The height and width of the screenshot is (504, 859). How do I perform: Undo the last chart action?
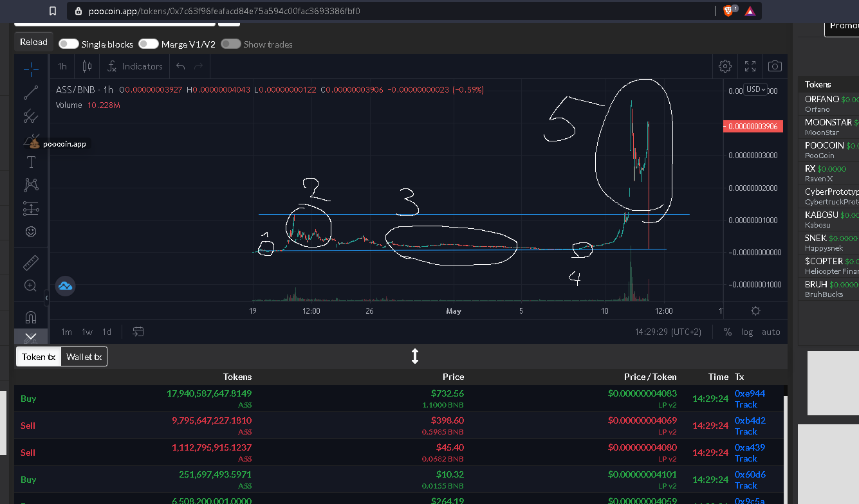click(181, 66)
